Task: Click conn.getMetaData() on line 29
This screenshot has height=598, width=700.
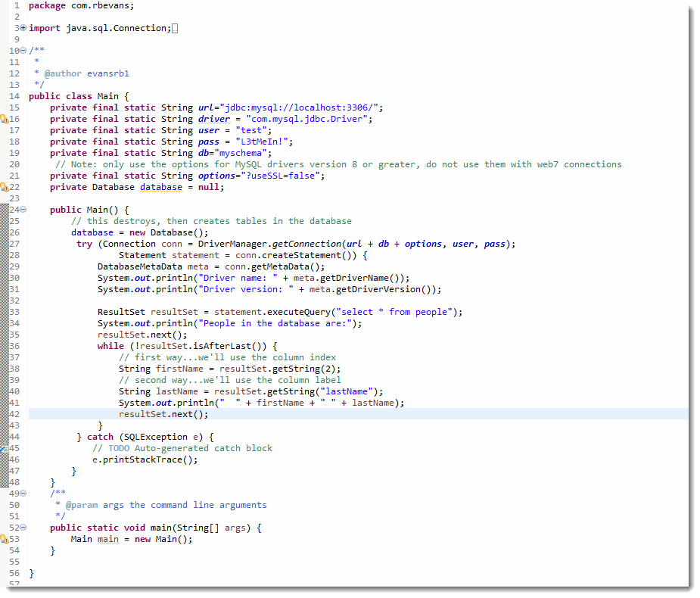Action: click(272, 266)
